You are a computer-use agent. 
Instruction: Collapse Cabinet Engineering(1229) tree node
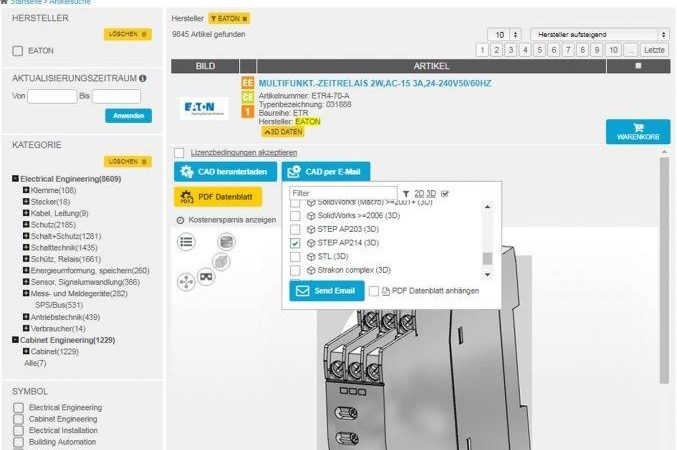click(16, 340)
